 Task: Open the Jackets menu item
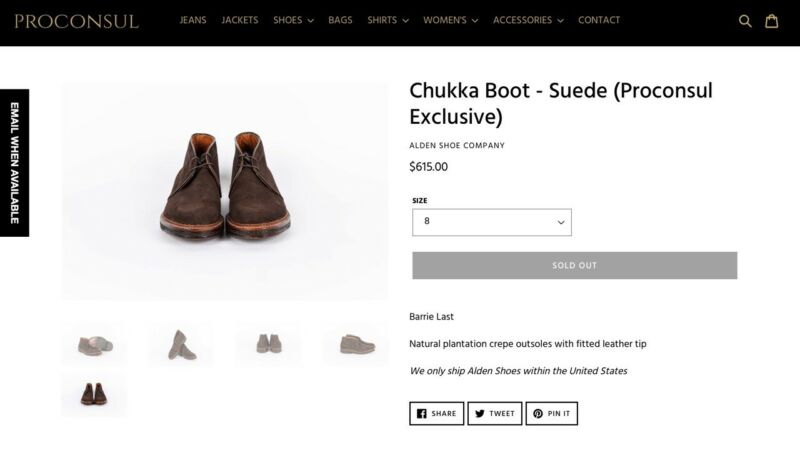240,20
